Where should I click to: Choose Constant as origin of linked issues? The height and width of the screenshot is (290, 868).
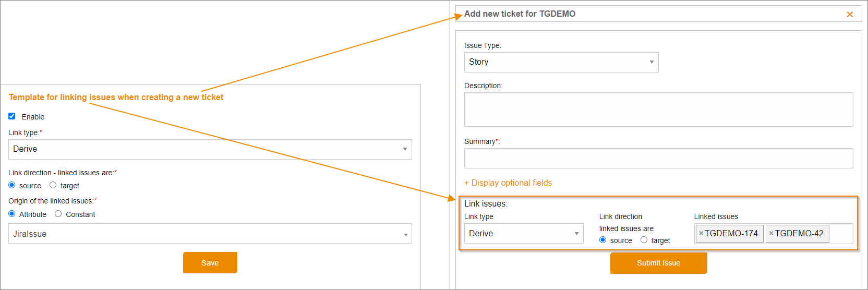pos(58,214)
